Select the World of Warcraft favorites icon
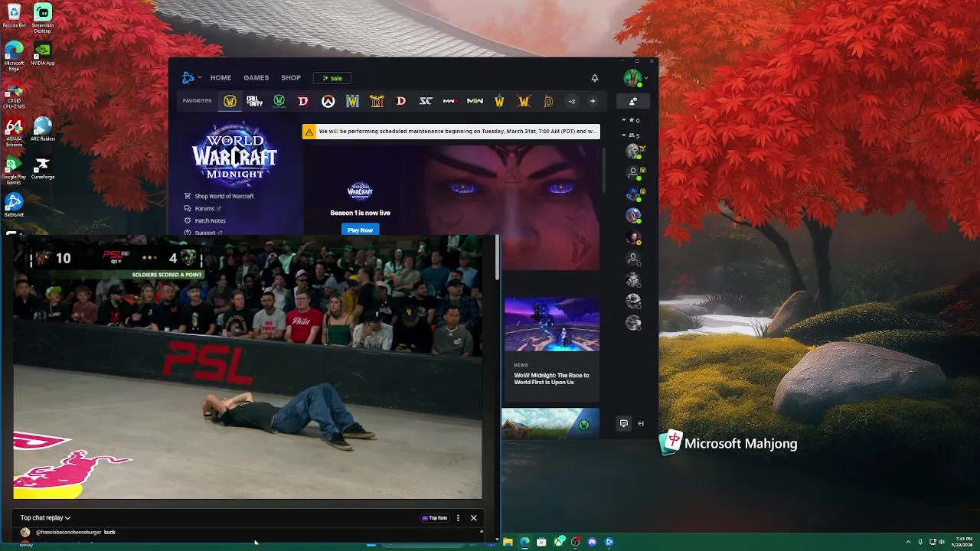 230,101
